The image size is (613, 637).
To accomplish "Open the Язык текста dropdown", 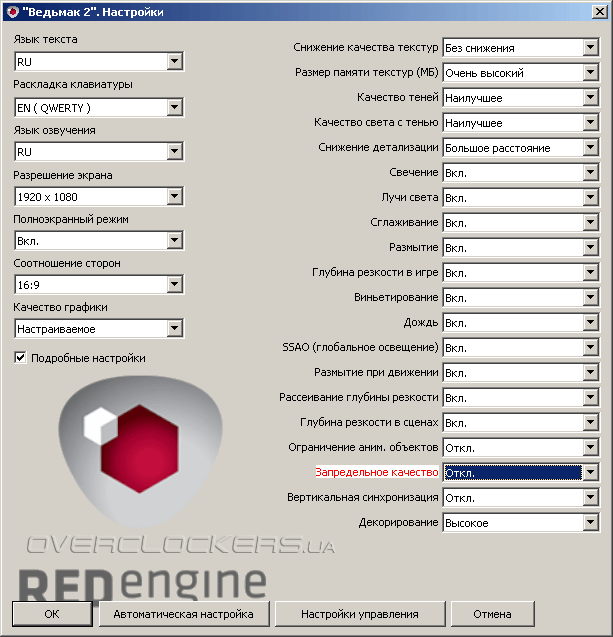I will pyautogui.click(x=99, y=61).
